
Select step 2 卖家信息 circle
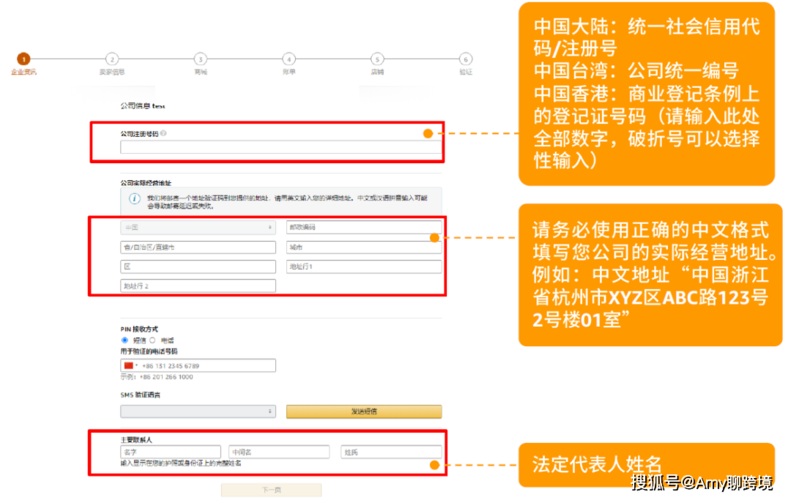(112, 59)
